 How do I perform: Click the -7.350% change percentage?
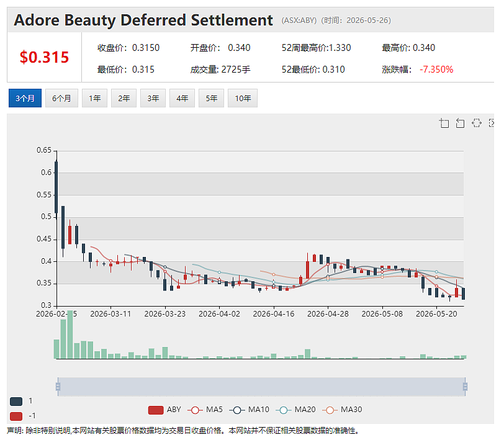(436, 70)
